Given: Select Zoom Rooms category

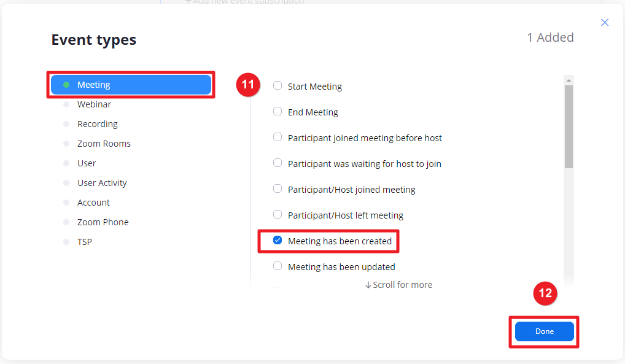Looking at the screenshot, I should [104, 144].
